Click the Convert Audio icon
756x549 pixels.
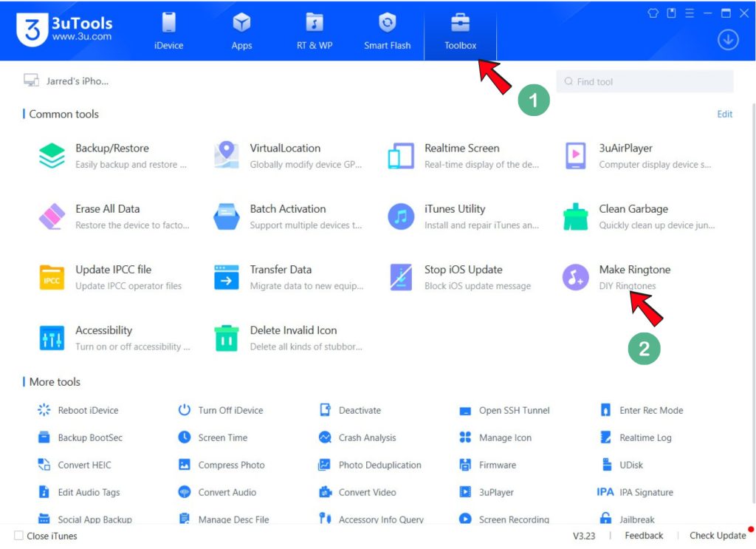184,492
